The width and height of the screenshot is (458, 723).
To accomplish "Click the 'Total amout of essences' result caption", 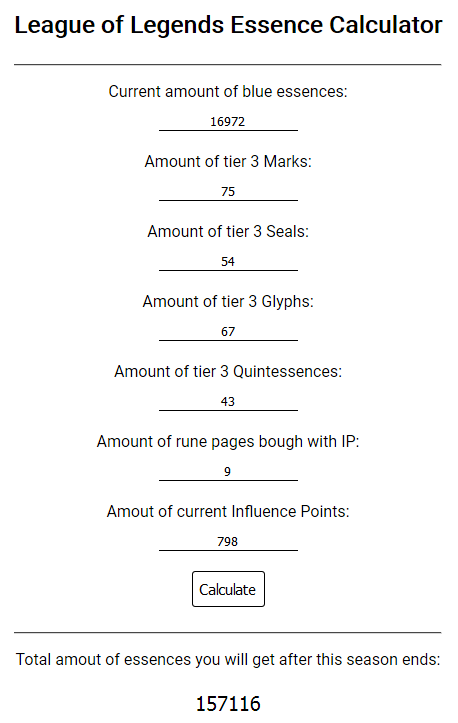I will click(x=228, y=660).
